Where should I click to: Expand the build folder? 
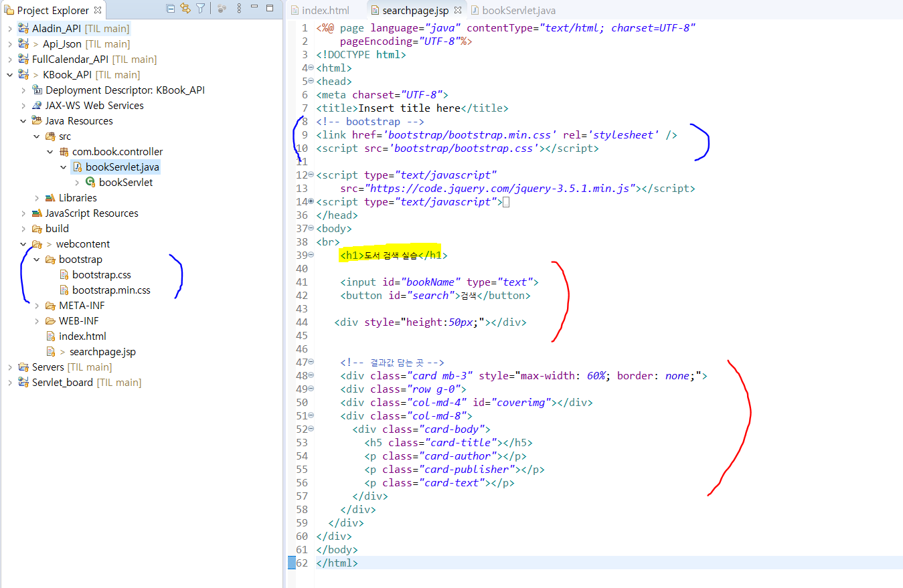23,229
